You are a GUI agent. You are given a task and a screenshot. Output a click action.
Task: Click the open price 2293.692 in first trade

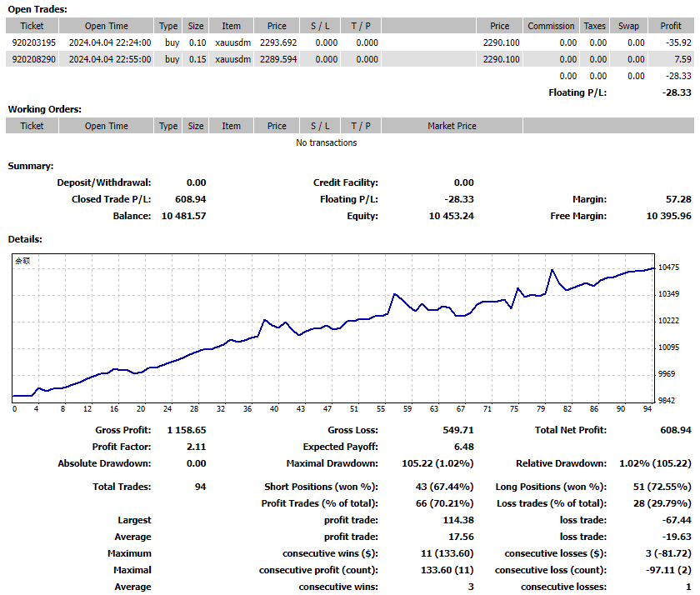pos(277,42)
